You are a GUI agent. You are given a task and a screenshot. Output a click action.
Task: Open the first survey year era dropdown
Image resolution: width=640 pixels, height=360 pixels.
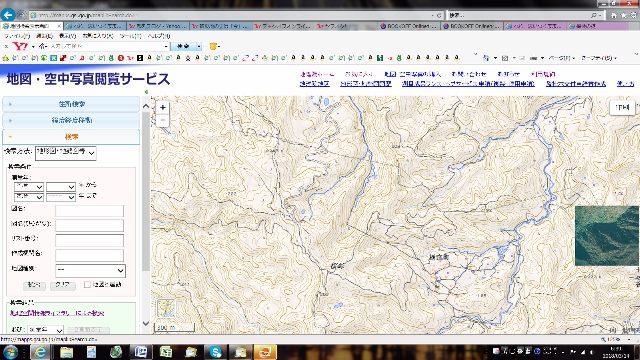tap(29, 187)
